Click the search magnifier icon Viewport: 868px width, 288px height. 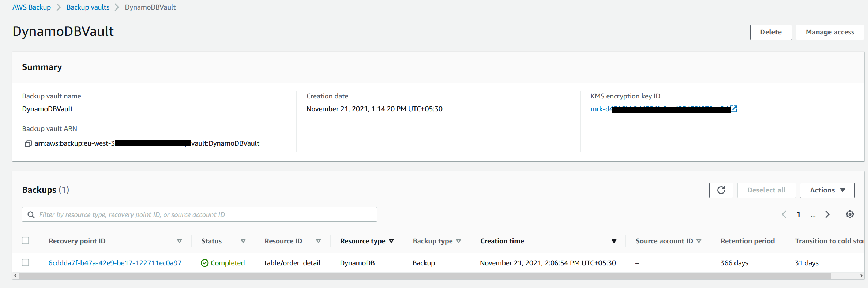point(31,215)
